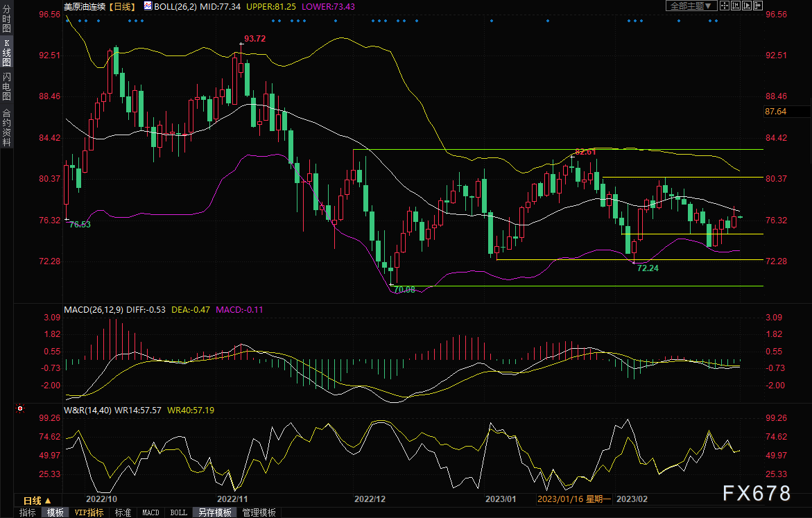The image size is (812, 518).
Task: Select the 指标 bottom tab
Action: coord(28,512)
